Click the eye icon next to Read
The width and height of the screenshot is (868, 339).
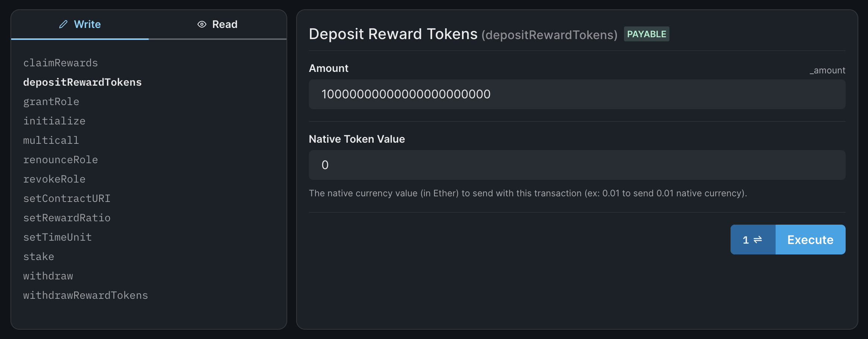pyautogui.click(x=201, y=24)
